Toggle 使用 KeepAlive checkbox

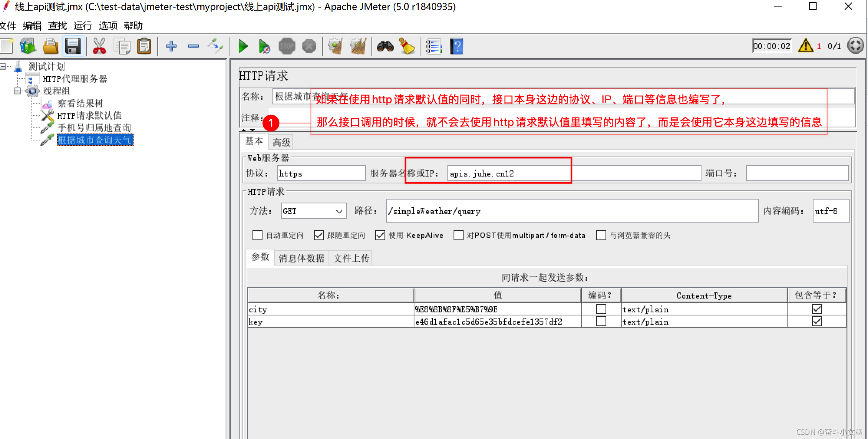point(380,235)
